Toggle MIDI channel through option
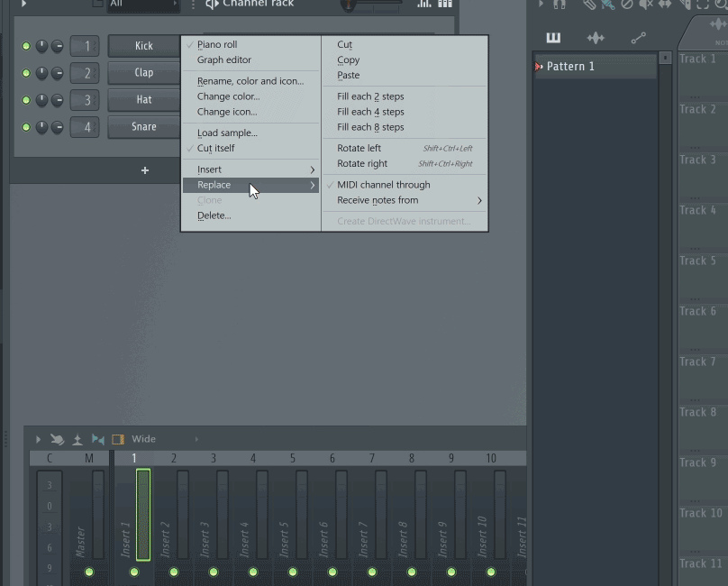Viewport: 728px width, 586px height. tap(405, 185)
